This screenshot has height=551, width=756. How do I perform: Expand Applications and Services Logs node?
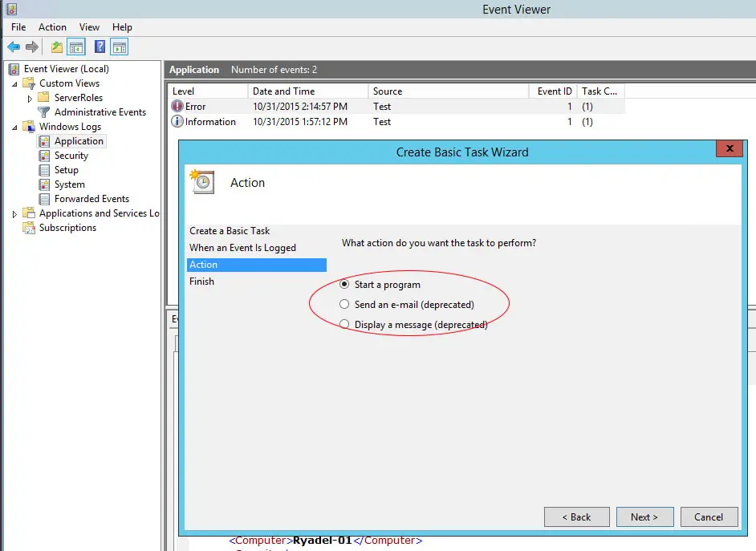(x=14, y=214)
